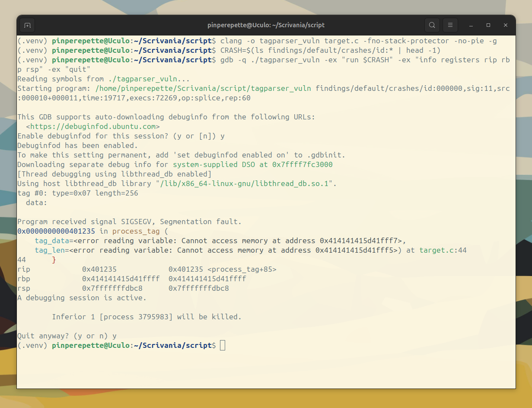The image size is (532, 408).
Task: Click the DSO address 0x7ffff7fc3000
Action: tap(302, 164)
